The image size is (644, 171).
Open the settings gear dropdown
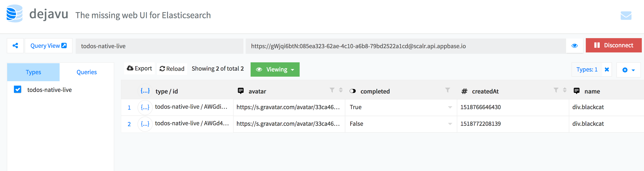click(628, 70)
